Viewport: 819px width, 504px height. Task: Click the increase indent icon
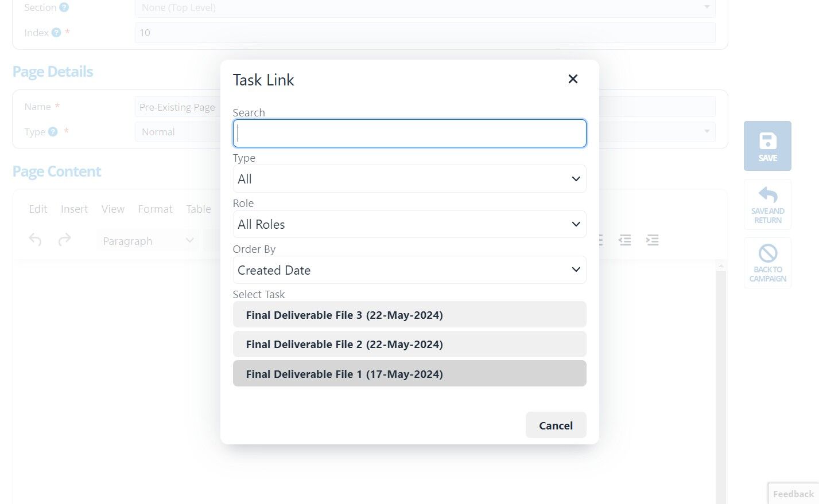point(652,240)
